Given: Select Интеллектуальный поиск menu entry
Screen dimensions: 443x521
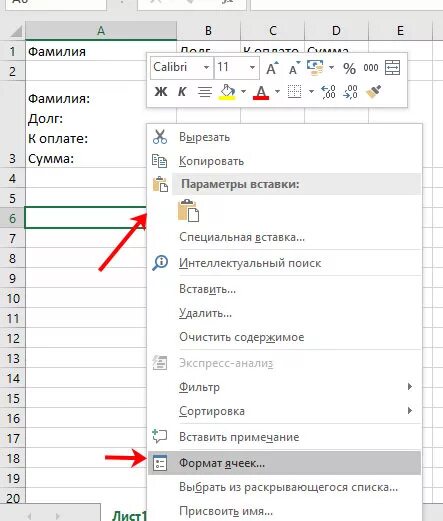Looking at the screenshot, I should (x=285, y=263).
